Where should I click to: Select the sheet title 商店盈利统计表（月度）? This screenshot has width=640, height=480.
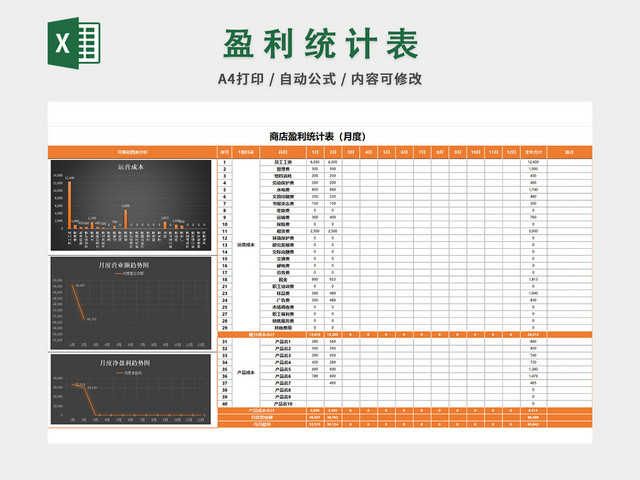(318, 136)
